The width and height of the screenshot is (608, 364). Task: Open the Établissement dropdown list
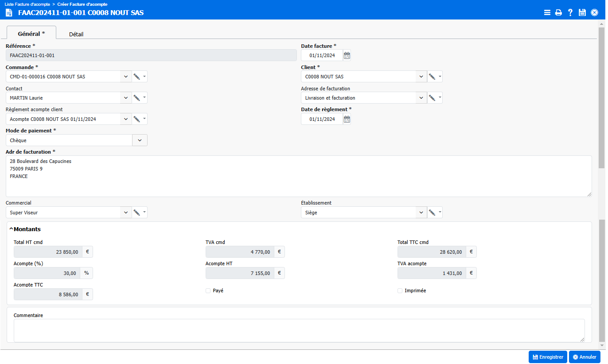pyautogui.click(x=421, y=213)
